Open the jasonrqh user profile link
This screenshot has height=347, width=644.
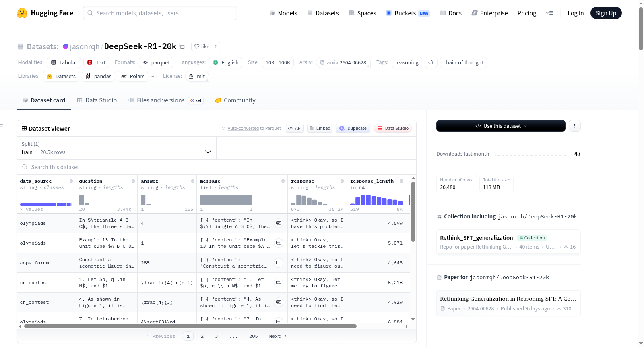(x=85, y=46)
